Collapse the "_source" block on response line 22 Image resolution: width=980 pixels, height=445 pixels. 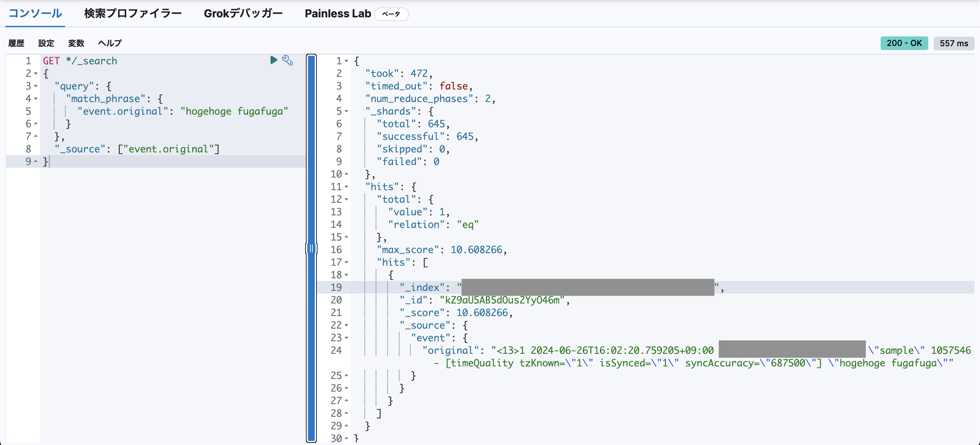[347, 325]
